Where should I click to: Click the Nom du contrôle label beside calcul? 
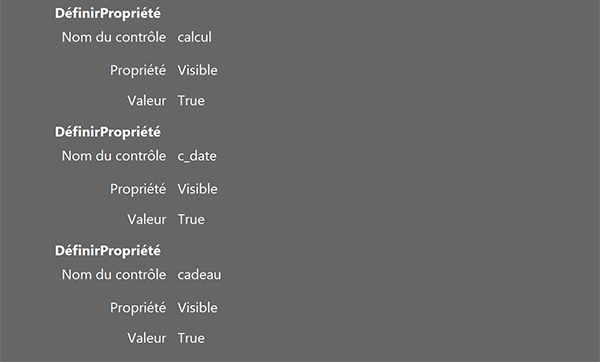click(x=114, y=37)
